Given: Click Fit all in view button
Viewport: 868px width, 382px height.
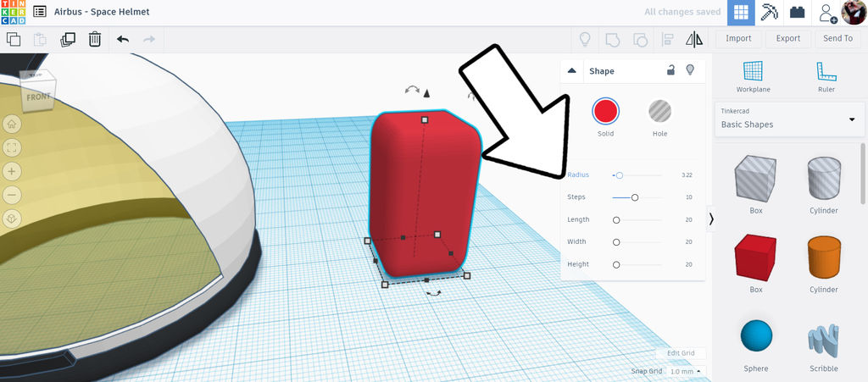Looking at the screenshot, I should click(12, 147).
